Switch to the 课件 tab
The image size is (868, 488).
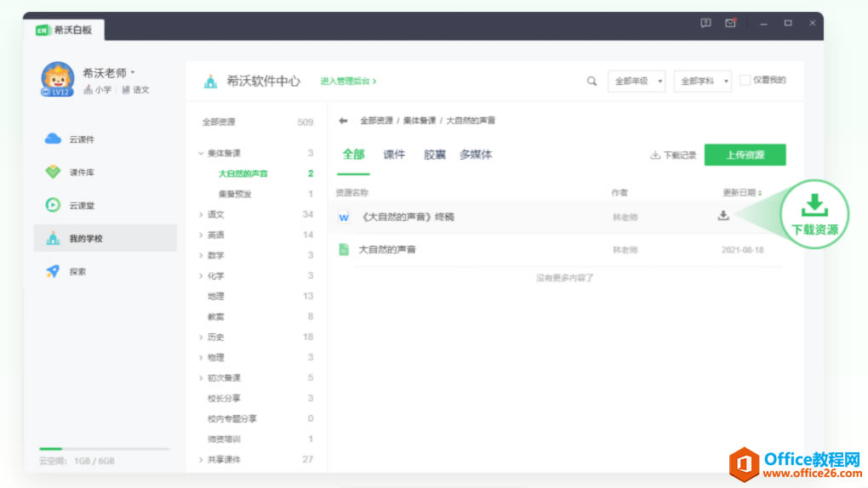pyautogui.click(x=394, y=155)
